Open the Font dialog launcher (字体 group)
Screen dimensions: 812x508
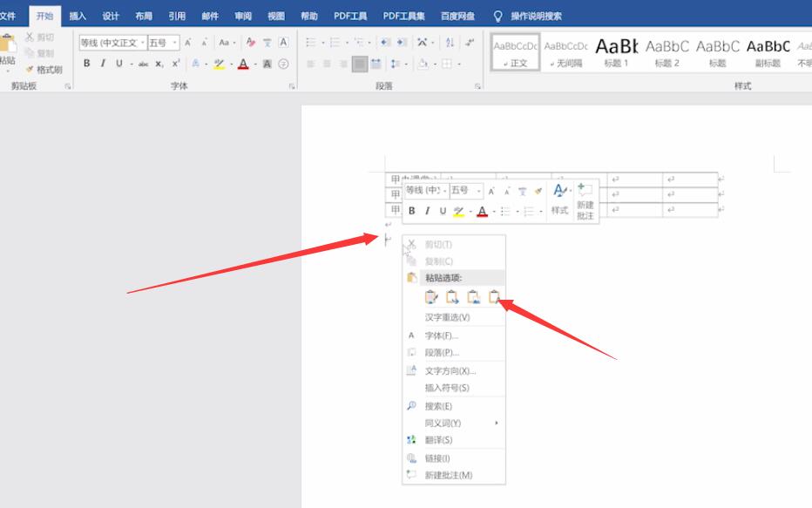click(292, 86)
